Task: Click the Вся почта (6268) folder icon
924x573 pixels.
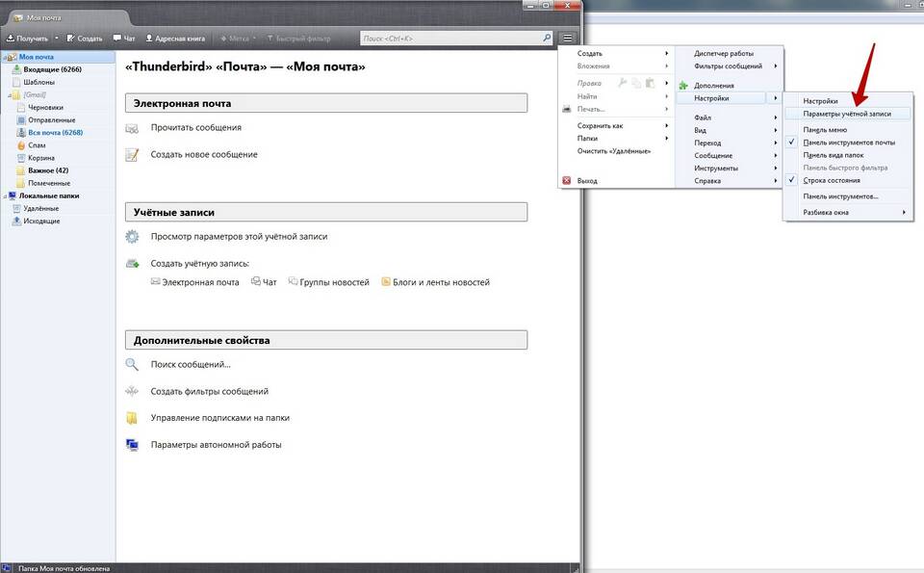Action: [21, 133]
